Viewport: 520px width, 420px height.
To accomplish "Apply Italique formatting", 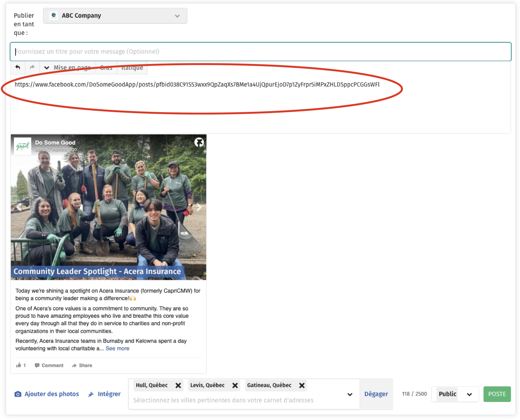I will (132, 68).
